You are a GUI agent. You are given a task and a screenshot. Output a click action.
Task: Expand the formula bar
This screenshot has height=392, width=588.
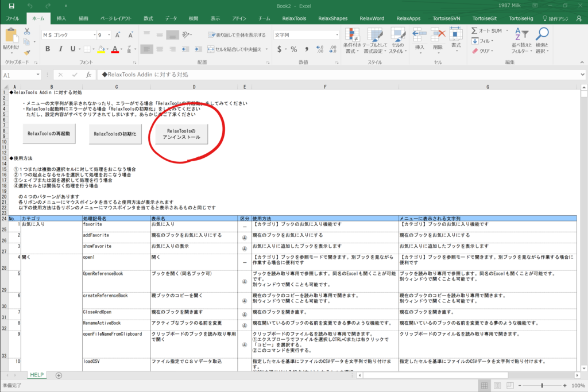click(x=582, y=75)
